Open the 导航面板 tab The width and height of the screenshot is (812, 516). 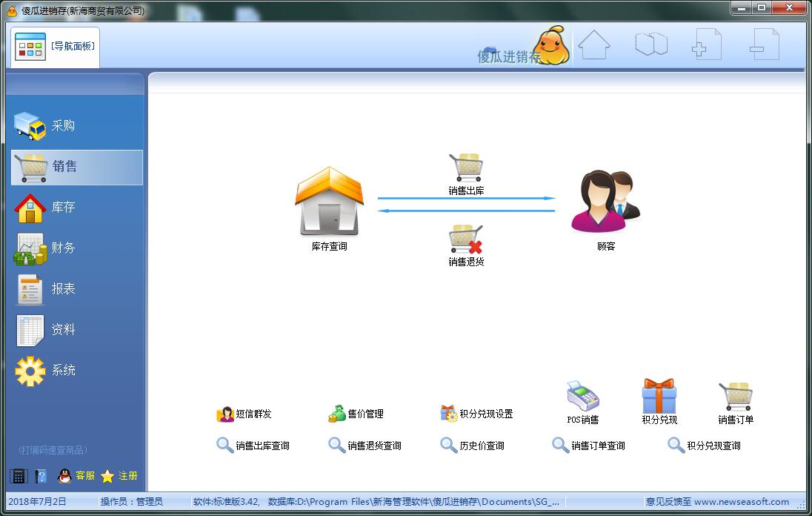(x=55, y=47)
